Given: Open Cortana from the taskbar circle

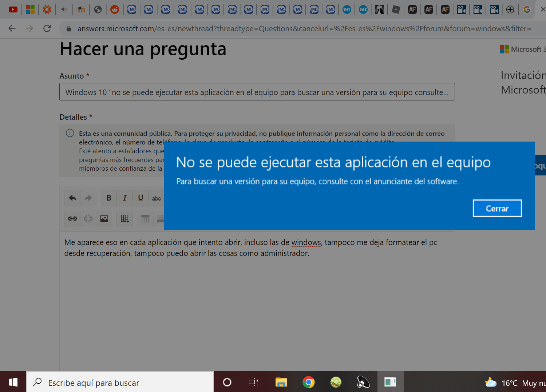Looking at the screenshot, I should (x=227, y=382).
